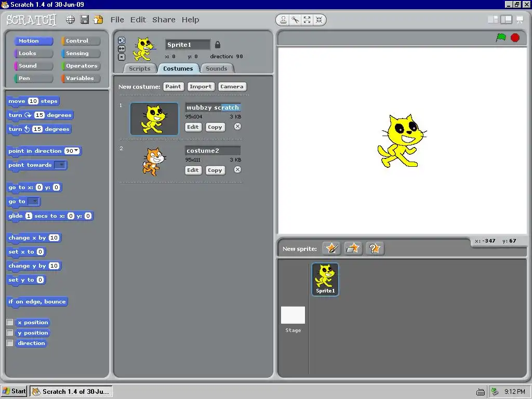Select the Sound block category
The height and width of the screenshot is (399, 532).
point(34,66)
